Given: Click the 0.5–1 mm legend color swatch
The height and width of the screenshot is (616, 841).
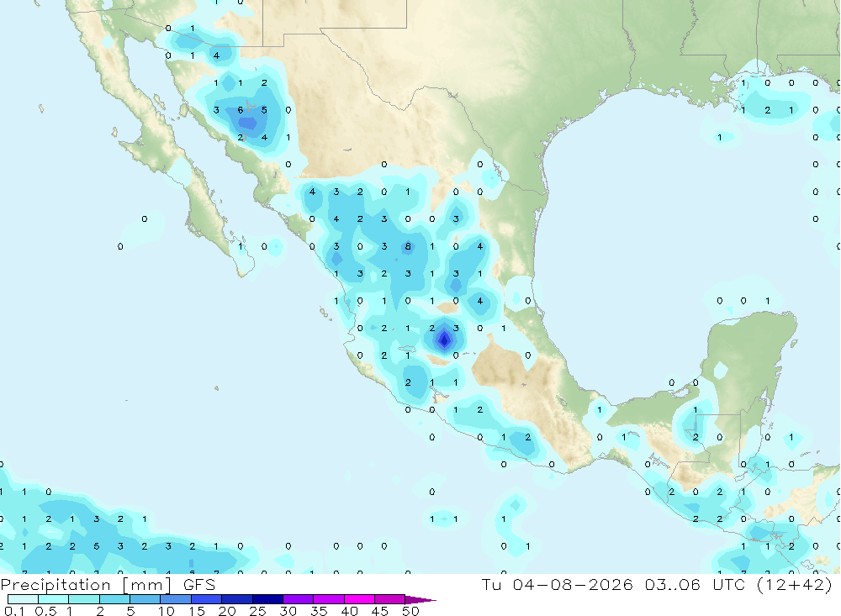Looking at the screenshot, I should pos(54,599).
